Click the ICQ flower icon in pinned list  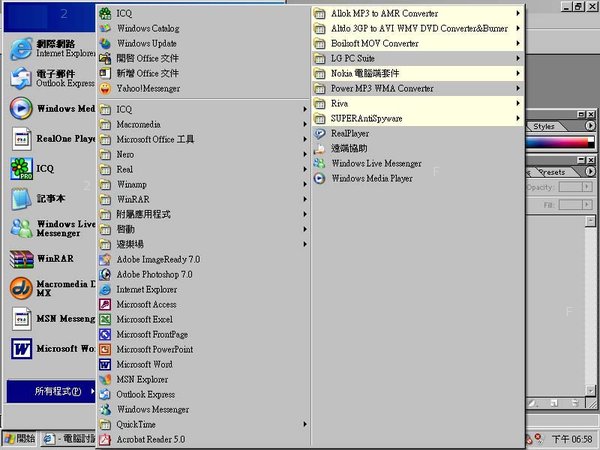21,169
